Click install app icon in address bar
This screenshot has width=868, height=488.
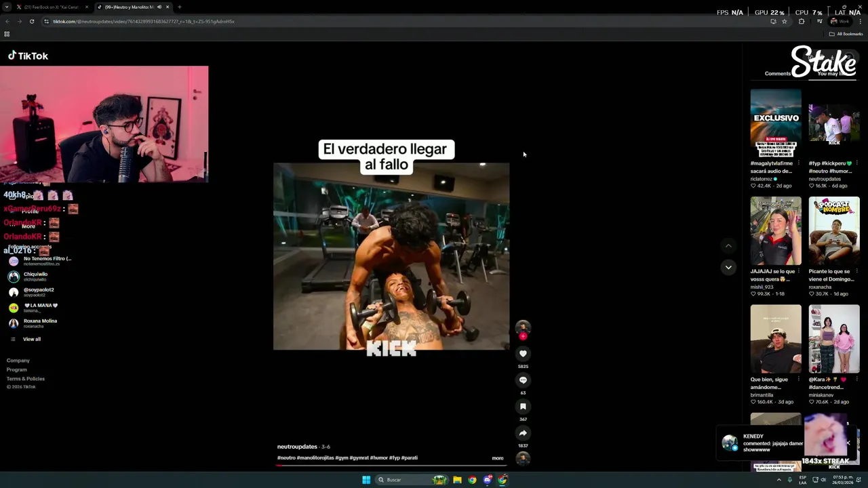773,21
